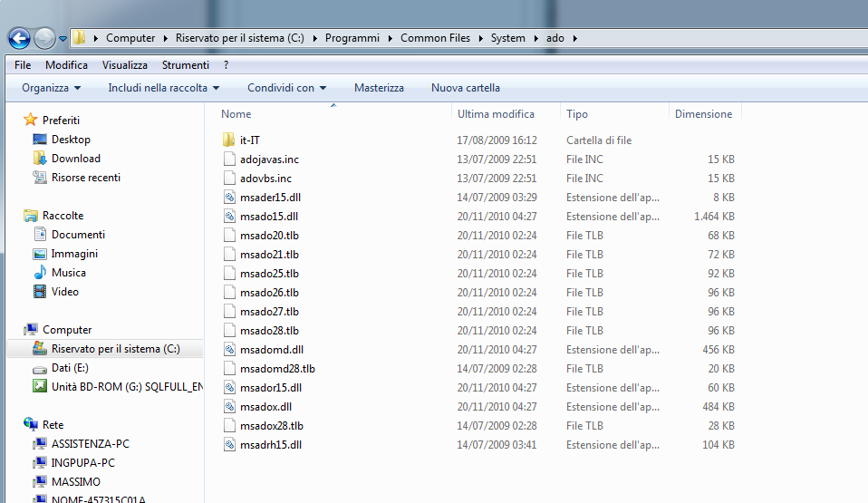The width and height of the screenshot is (868, 503).
Task: Sort by the Nome column header
Action: tap(236, 113)
